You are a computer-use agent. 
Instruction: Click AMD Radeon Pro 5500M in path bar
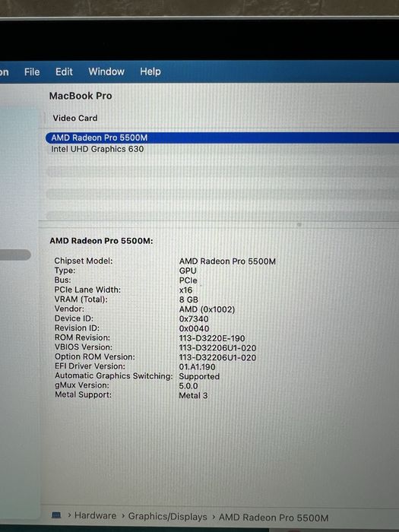pos(274,518)
